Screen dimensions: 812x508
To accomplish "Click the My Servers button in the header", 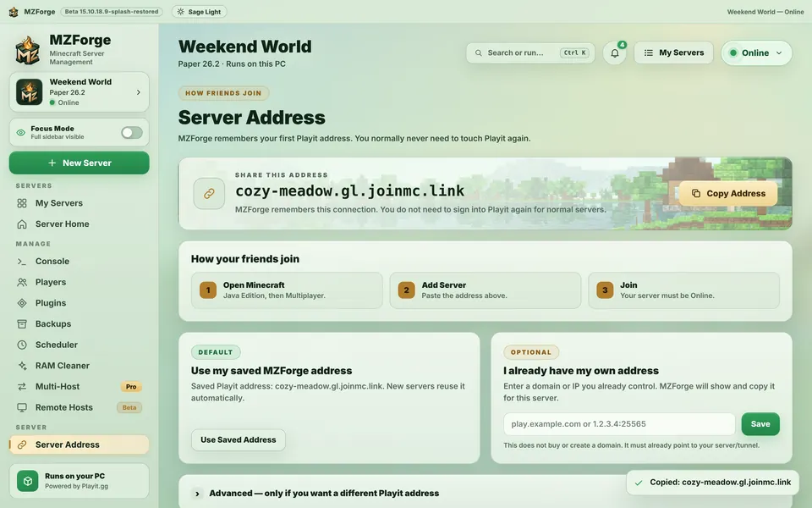I will [x=674, y=52].
